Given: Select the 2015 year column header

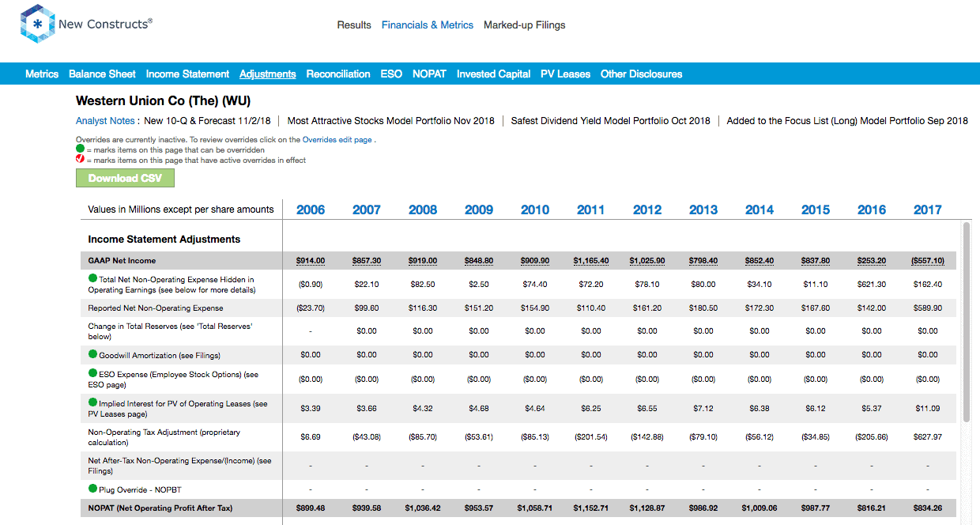Looking at the screenshot, I should click(816, 210).
